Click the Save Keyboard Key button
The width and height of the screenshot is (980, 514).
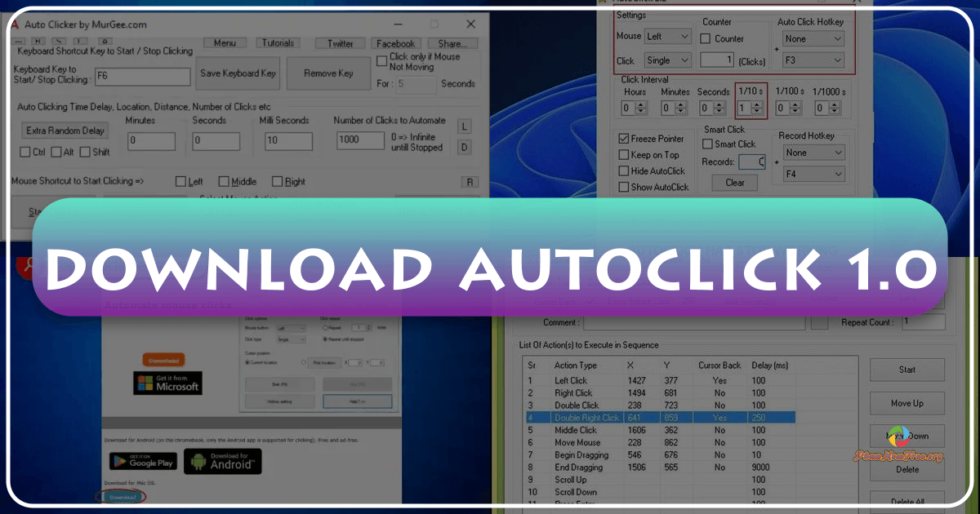coord(238,73)
